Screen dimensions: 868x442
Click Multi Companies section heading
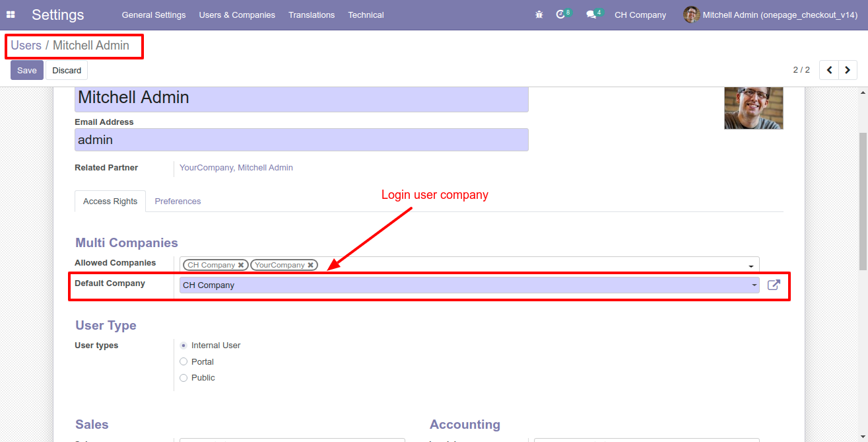coord(127,242)
